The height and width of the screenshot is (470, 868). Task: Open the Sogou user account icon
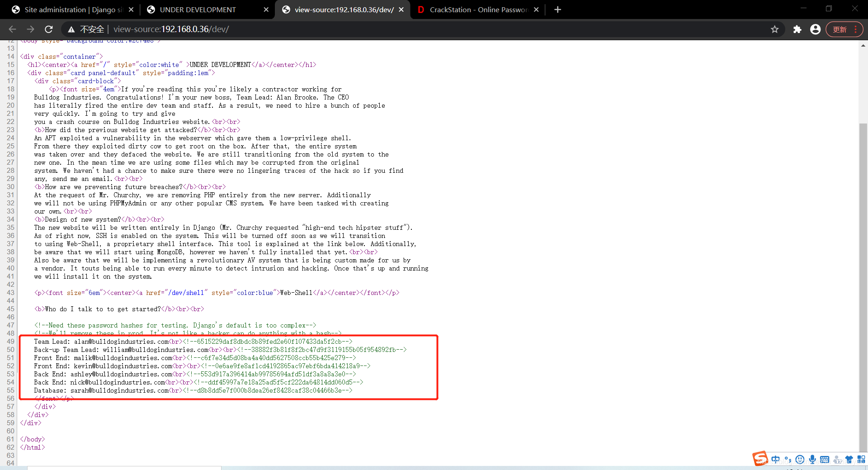tap(837, 460)
